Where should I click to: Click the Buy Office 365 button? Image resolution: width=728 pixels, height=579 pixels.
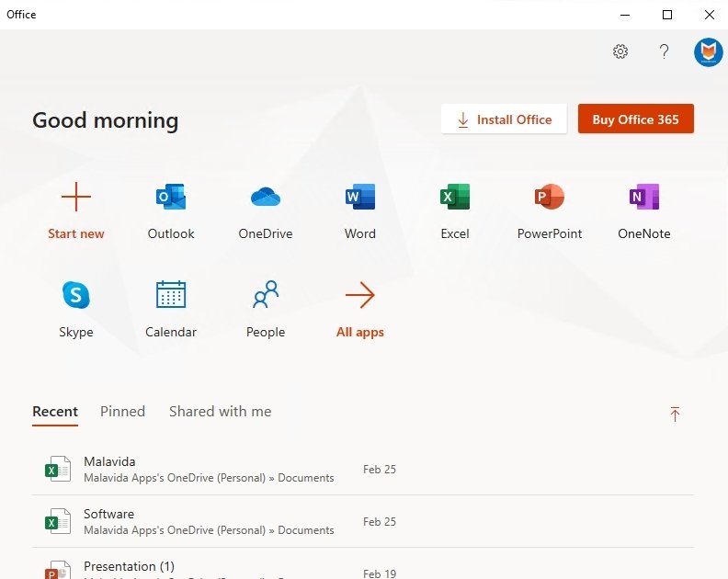(x=636, y=119)
